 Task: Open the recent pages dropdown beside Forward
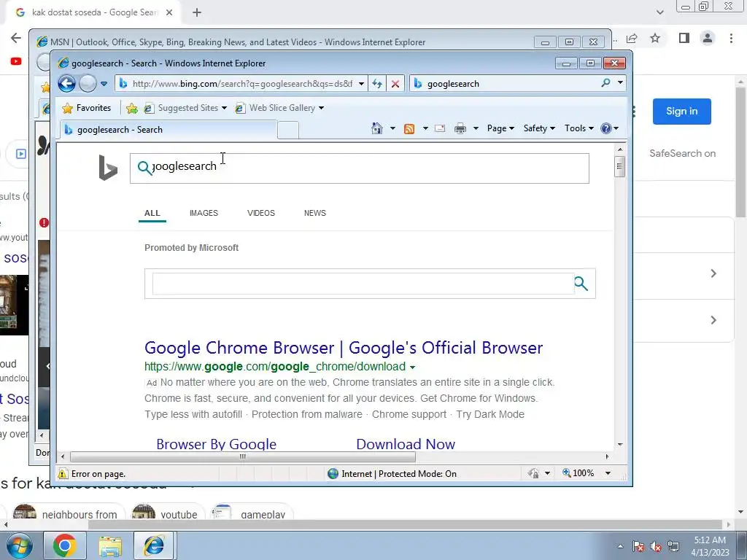104,85
